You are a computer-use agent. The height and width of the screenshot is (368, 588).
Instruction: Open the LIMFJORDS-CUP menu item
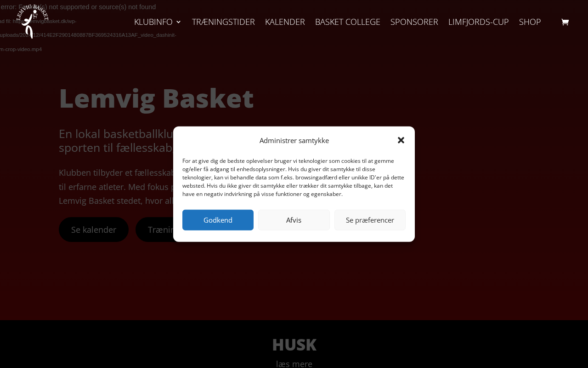coord(479,22)
